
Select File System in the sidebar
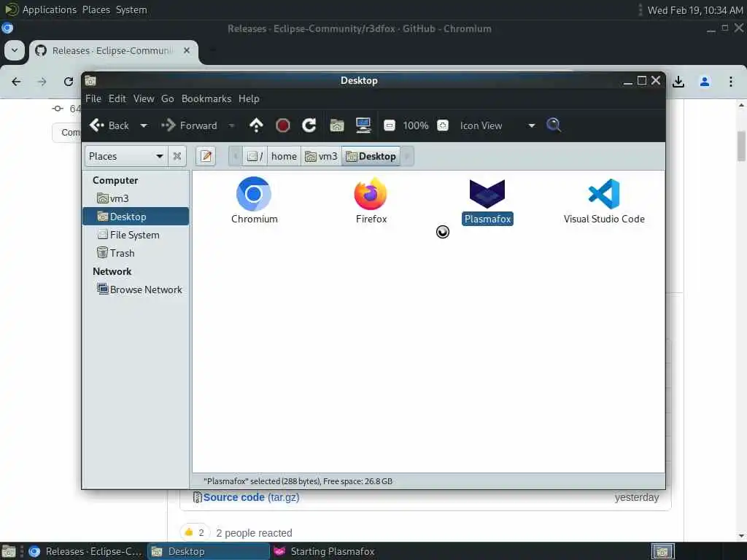click(x=136, y=235)
